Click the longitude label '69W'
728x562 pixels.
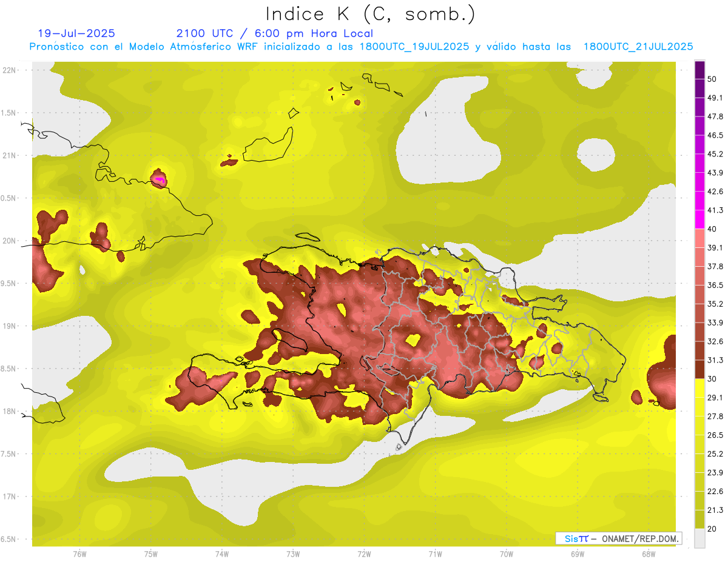578,554
